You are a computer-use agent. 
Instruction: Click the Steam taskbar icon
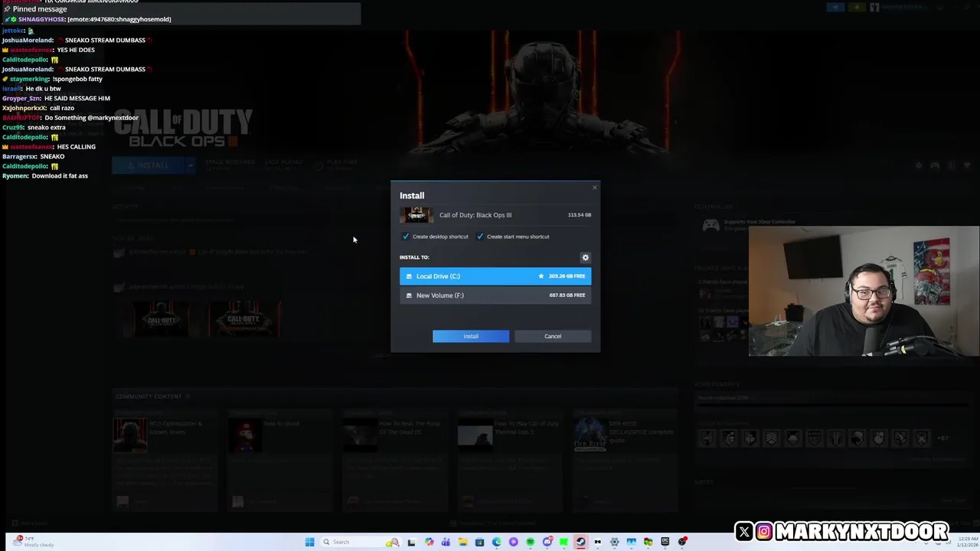pos(580,542)
